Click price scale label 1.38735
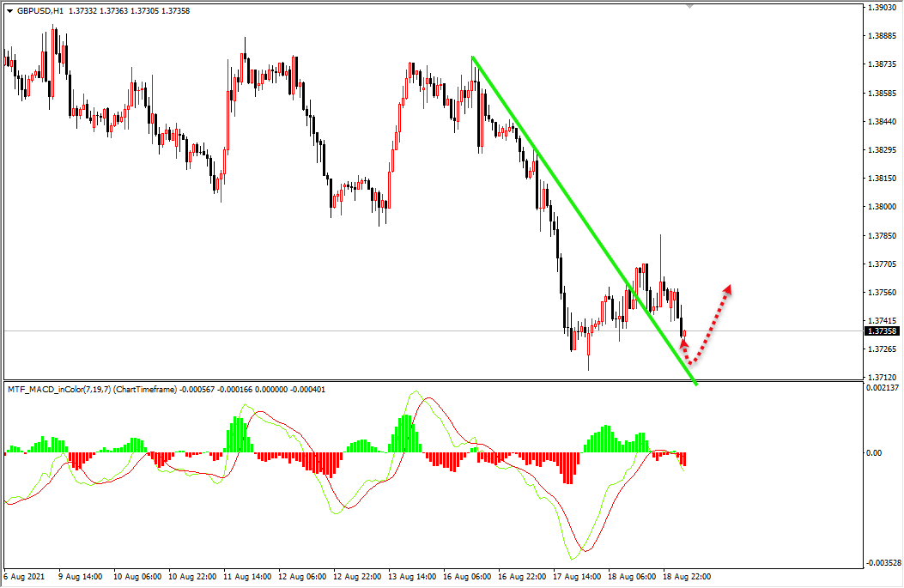The height and width of the screenshot is (588, 904). click(882, 64)
